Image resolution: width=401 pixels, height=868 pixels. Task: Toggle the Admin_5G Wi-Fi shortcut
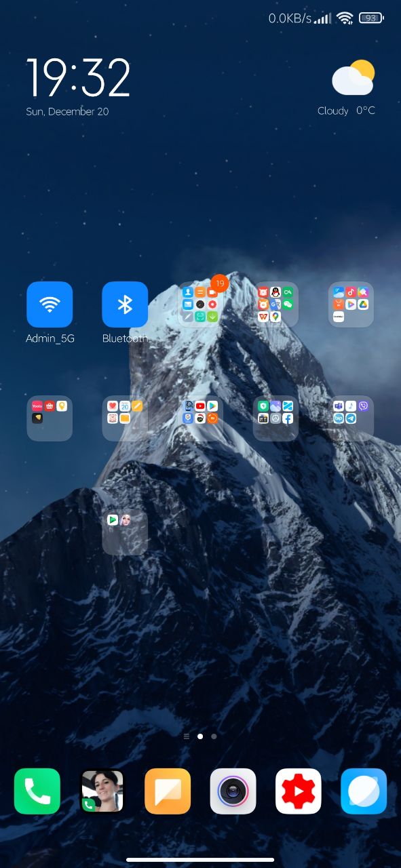coord(50,304)
